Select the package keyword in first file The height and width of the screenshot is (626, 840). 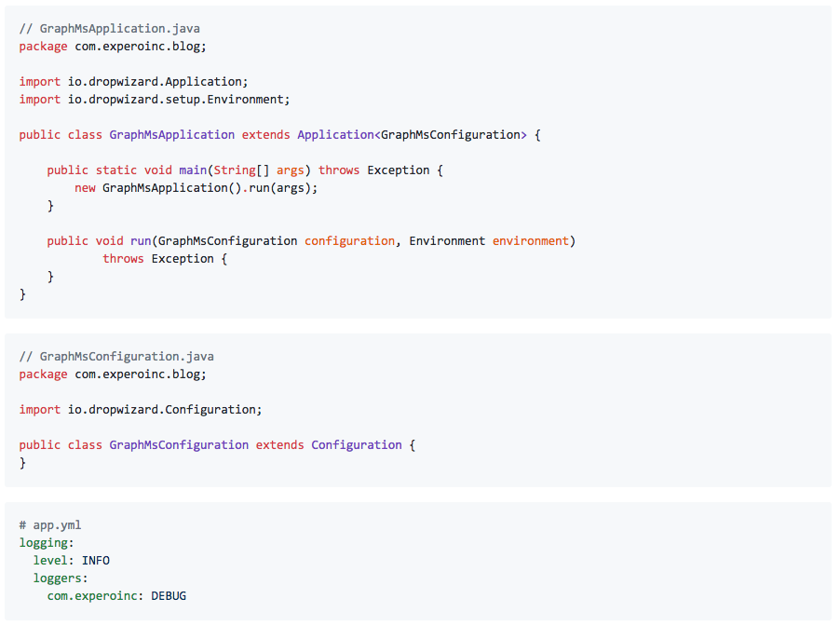point(43,46)
